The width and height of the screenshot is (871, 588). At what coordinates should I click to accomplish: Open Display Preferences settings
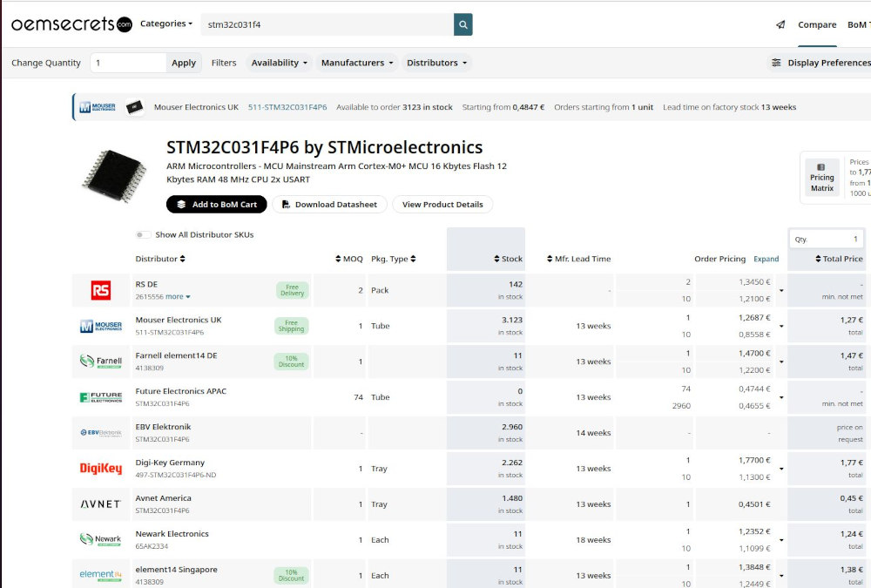click(820, 63)
